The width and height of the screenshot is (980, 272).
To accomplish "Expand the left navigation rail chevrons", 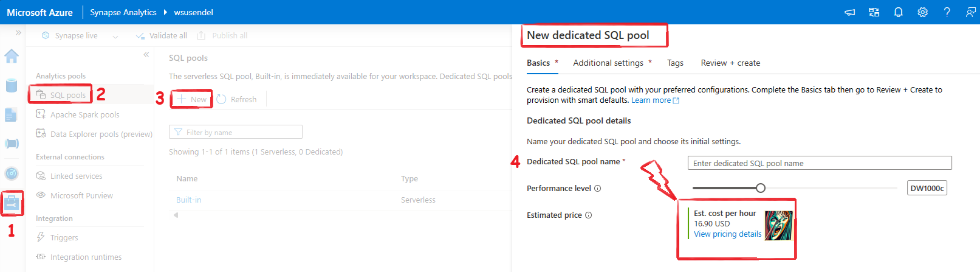I will click(x=18, y=33).
